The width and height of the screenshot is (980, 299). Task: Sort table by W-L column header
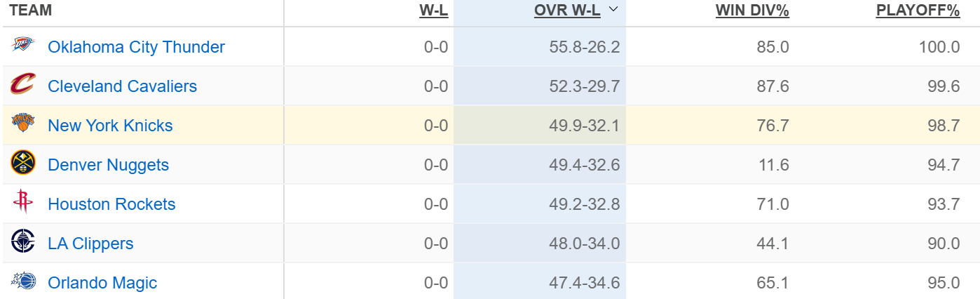(433, 11)
